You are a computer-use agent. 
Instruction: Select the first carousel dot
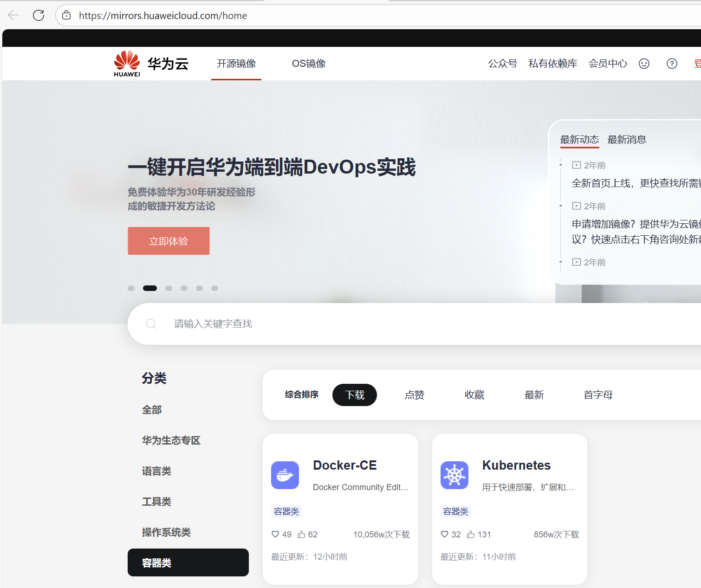pos(131,288)
